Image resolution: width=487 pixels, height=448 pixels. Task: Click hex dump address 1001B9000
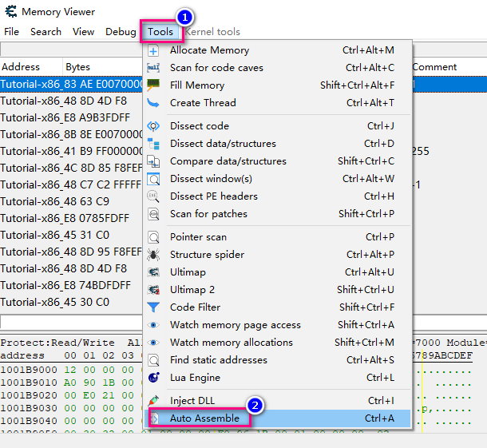29,370
